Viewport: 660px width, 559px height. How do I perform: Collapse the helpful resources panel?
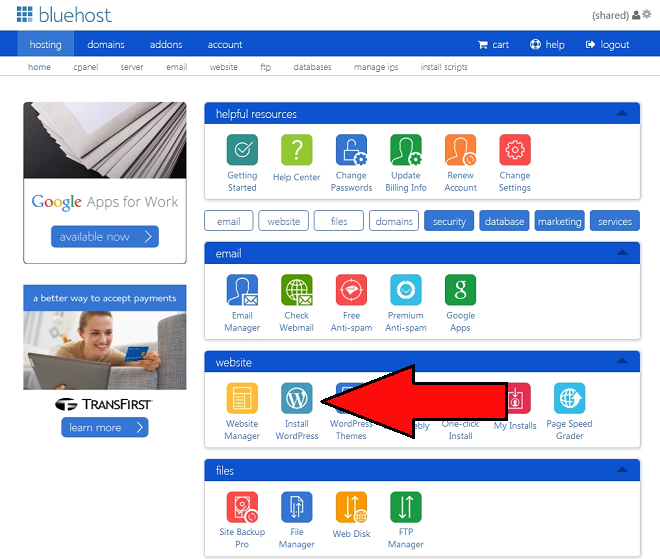(x=622, y=113)
